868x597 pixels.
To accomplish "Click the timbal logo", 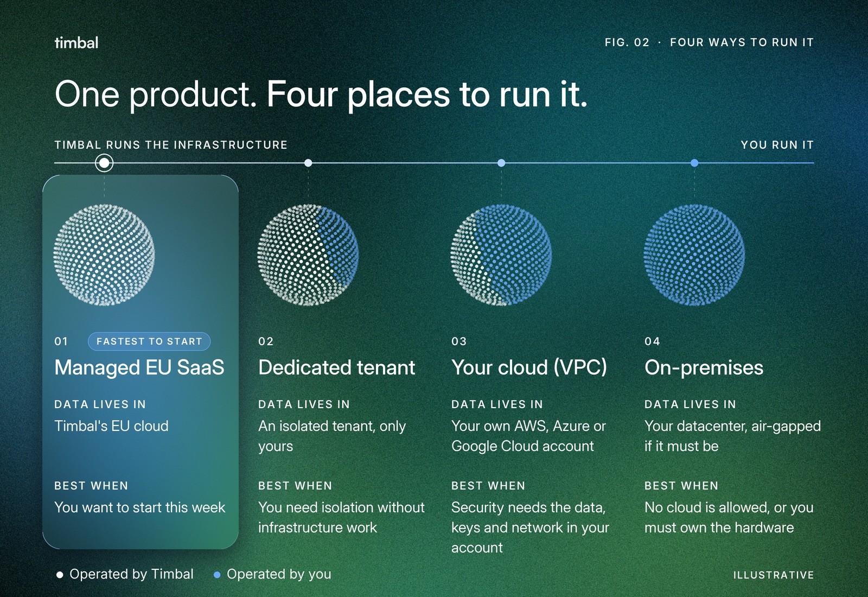I will click(76, 43).
